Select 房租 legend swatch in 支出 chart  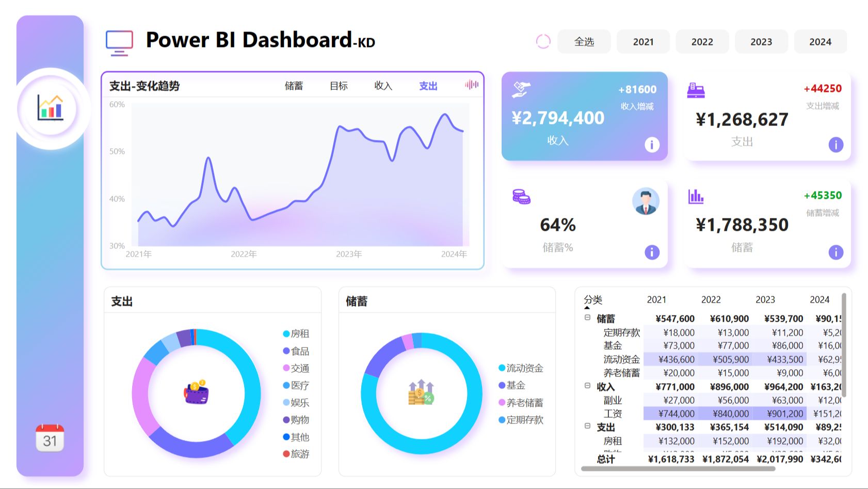(x=286, y=334)
